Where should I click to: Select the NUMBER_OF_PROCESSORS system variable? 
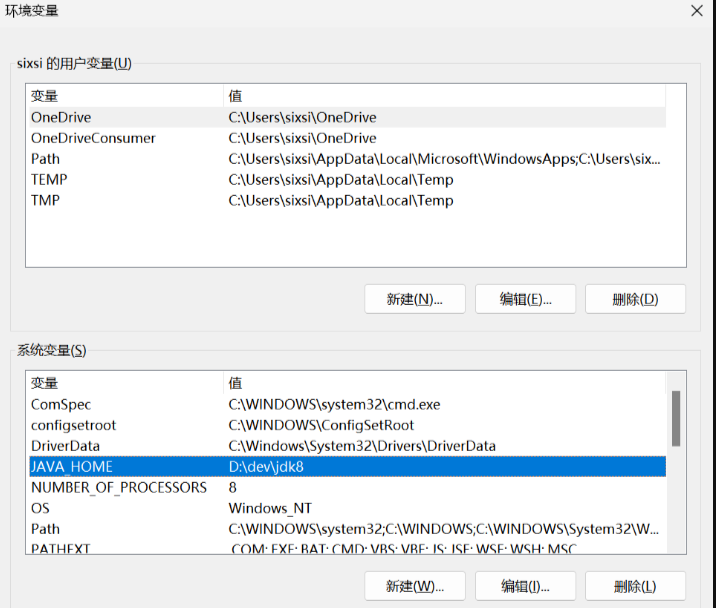tap(119, 488)
